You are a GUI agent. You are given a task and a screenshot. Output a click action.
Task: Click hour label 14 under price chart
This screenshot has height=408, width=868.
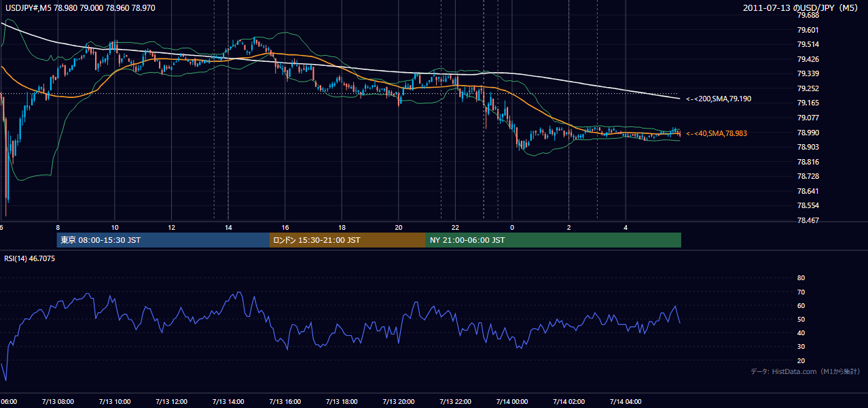228,228
